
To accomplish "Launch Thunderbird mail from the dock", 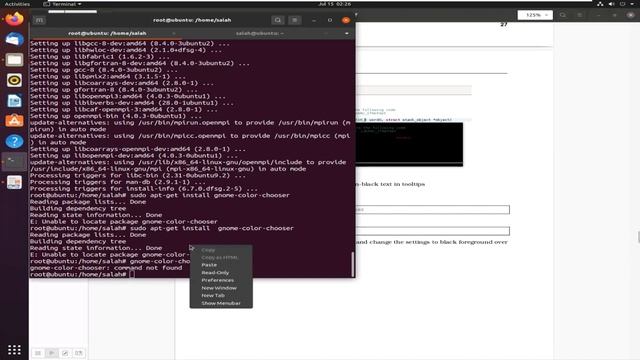I will [x=14, y=40].
